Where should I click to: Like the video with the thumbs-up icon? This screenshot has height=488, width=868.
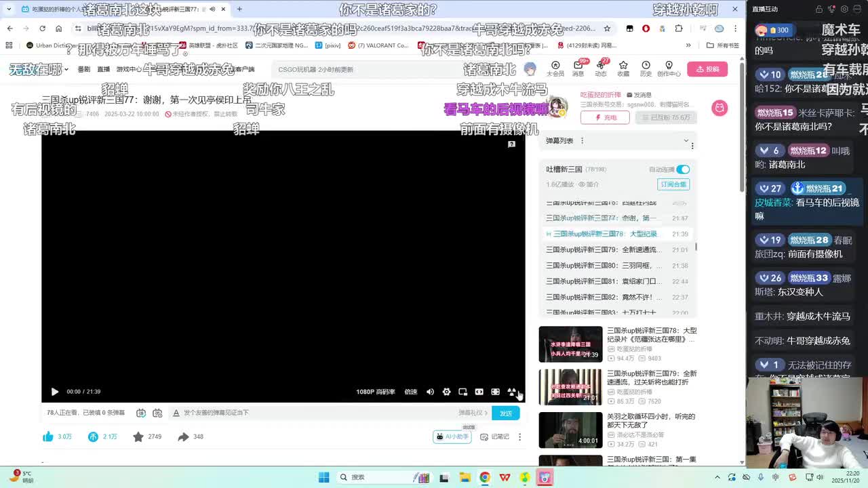pyautogui.click(x=48, y=436)
